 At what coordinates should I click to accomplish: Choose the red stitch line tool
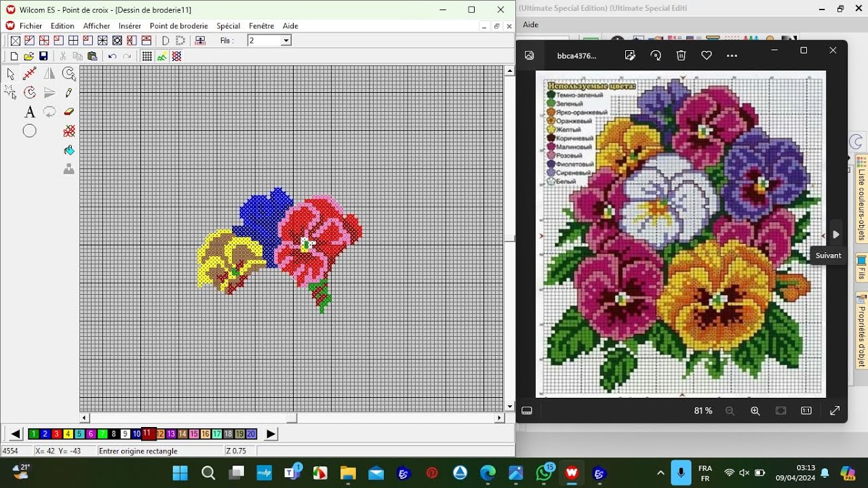coord(30,73)
